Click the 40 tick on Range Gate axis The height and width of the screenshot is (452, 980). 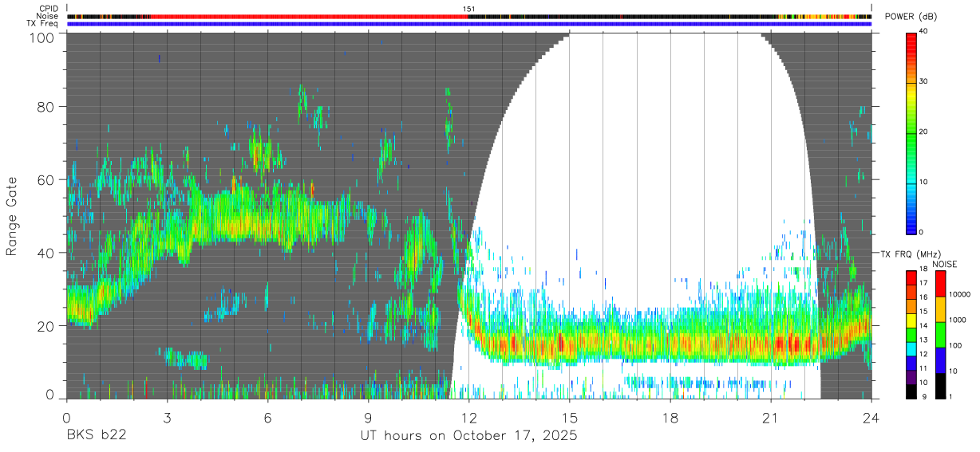coord(47,253)
